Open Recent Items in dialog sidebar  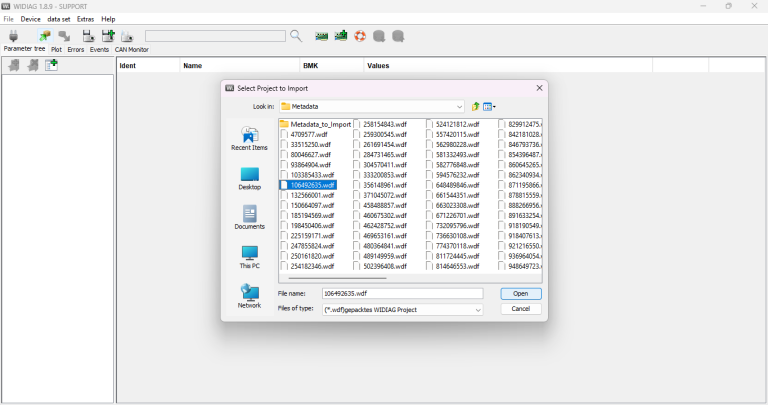click(249, 139)
